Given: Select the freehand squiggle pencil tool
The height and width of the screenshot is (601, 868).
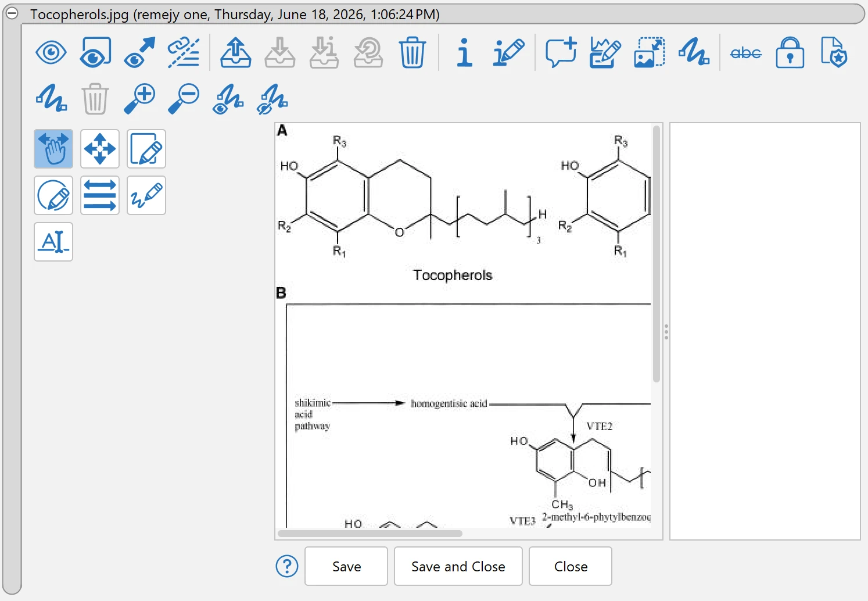Looking at the screenshot, I should (146, 195).
